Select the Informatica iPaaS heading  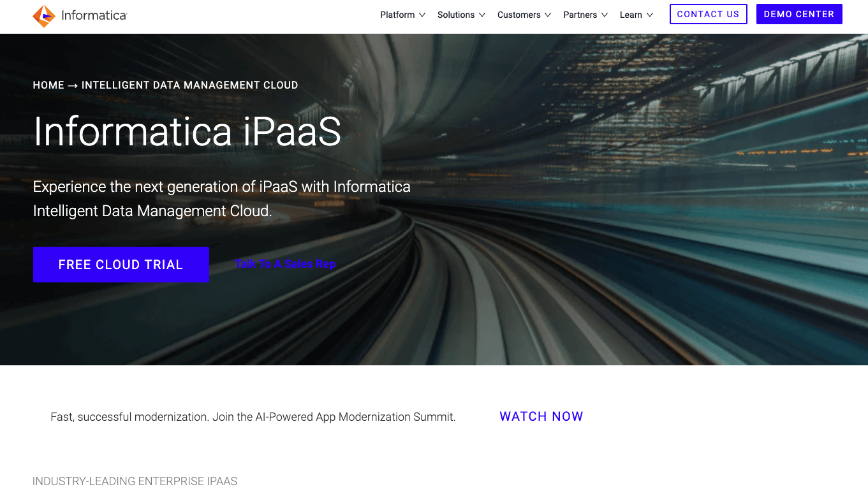188,131
